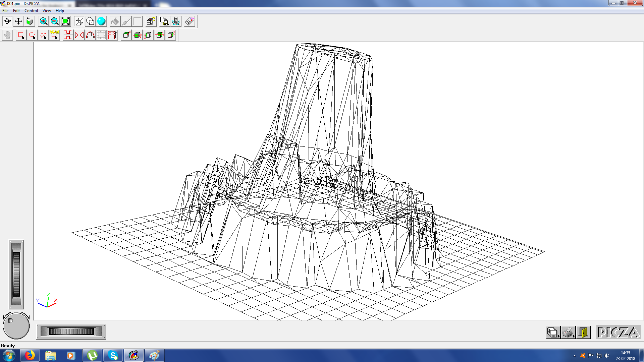Click the mirror triangles icon

(x=79, y=35)
